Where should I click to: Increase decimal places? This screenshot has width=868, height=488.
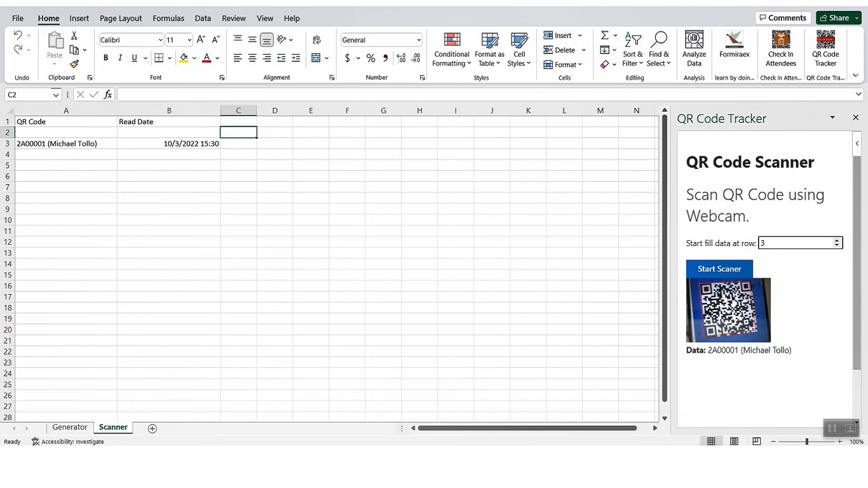401,58
